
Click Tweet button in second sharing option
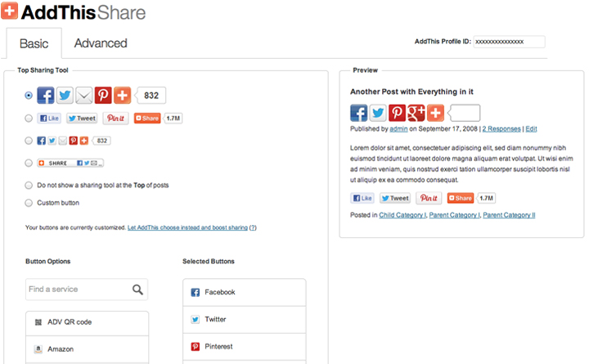(x=82, y=119)
